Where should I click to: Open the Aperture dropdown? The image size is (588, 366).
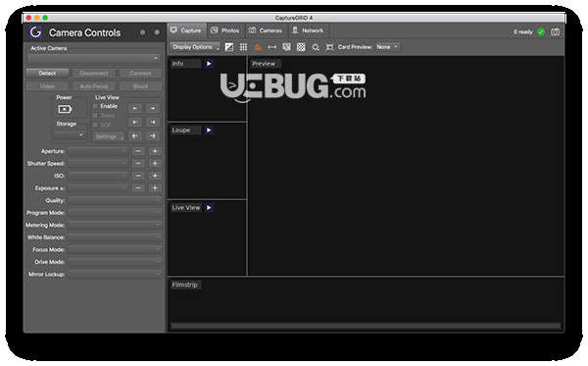[x=98, y=151]
